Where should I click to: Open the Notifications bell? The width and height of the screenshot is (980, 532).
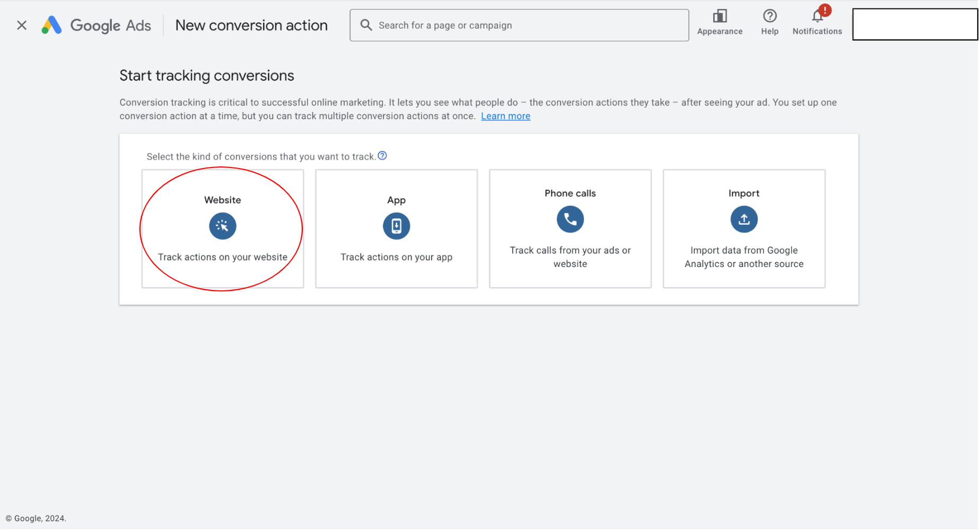click(817, 17)
